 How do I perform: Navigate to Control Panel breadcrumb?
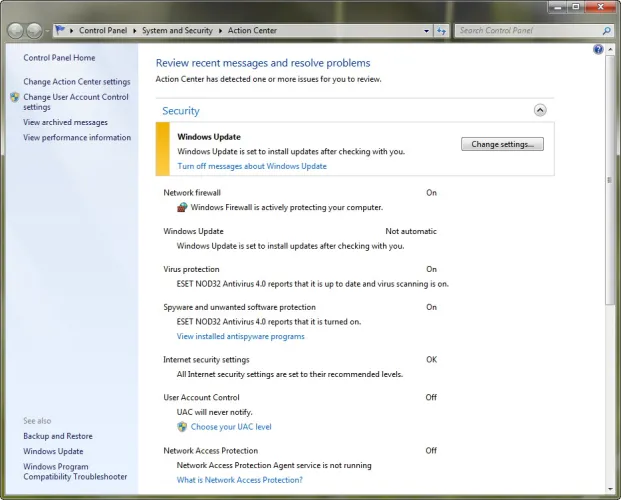(103, 31)
